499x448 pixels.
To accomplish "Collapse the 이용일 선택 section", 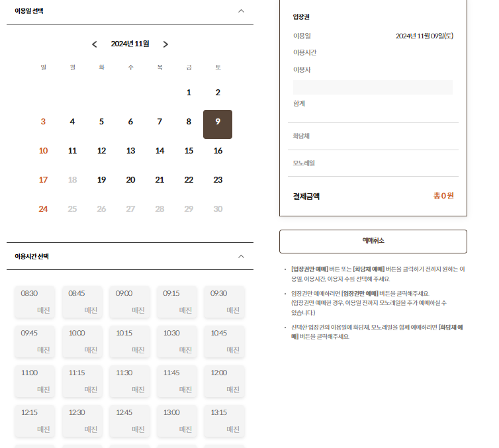I will coord(241,11).
